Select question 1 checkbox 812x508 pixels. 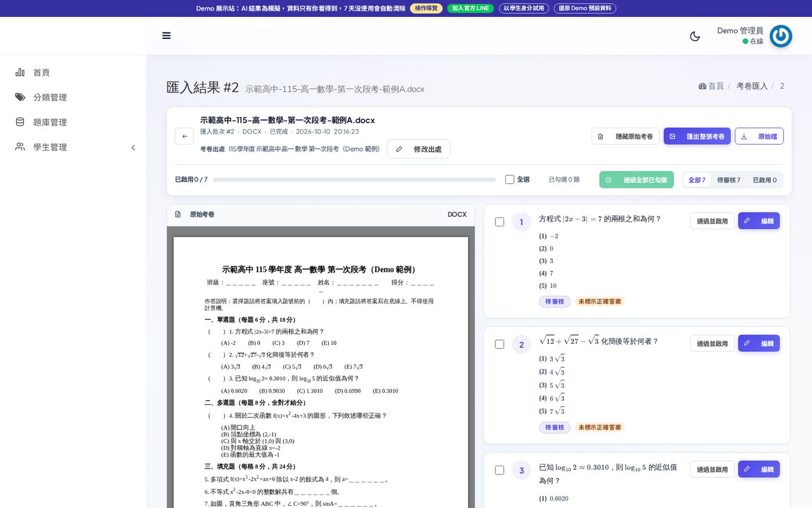pyautogui.click(x=499, y=222)
